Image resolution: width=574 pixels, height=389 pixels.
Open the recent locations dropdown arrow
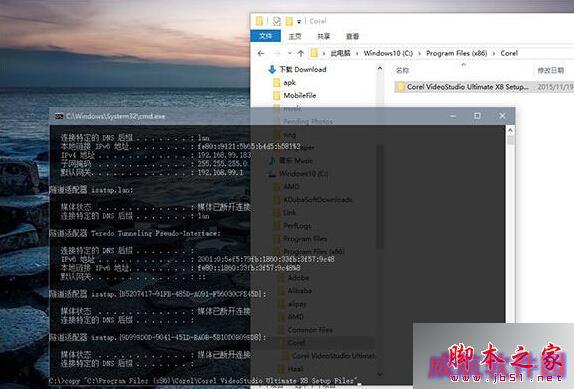[290, 53]
